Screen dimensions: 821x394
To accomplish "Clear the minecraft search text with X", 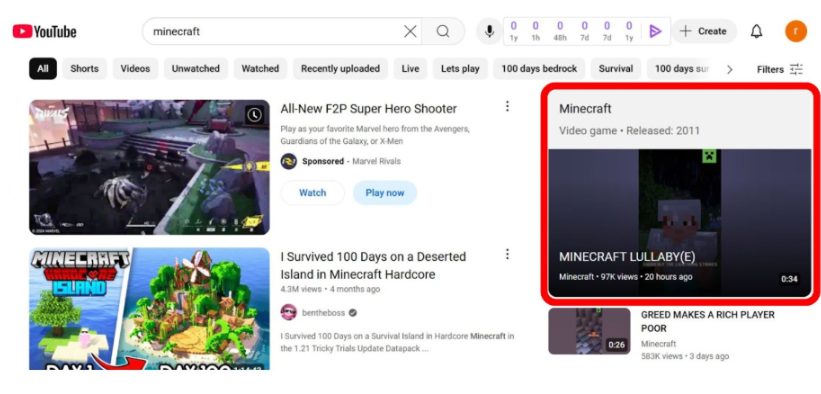I will pos(410,31).
